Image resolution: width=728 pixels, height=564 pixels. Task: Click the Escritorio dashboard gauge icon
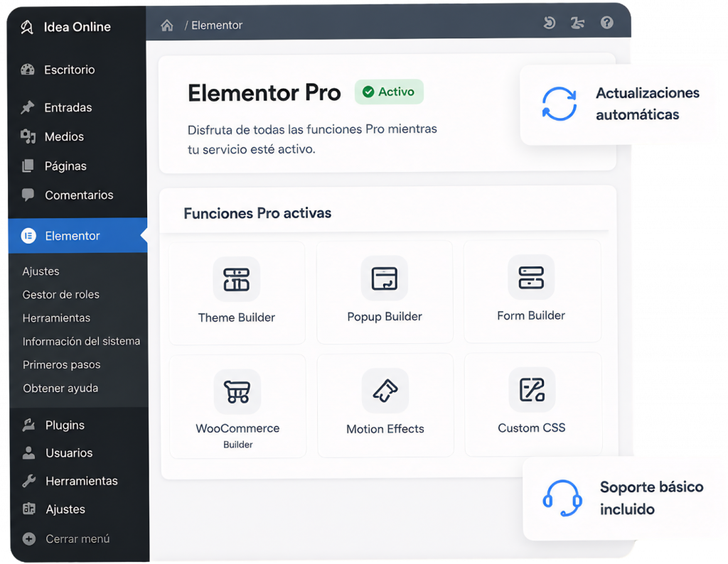coord(28,70)
